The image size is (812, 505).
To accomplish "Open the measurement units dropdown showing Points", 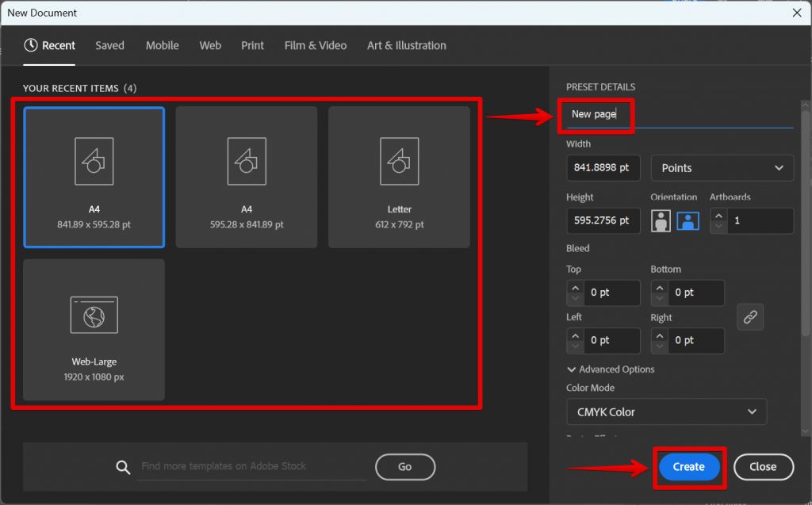I will pos(722,167).
